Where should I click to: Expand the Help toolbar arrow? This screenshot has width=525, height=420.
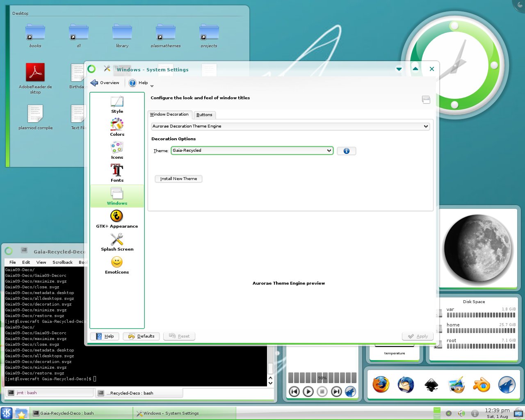tap(152, 86)
